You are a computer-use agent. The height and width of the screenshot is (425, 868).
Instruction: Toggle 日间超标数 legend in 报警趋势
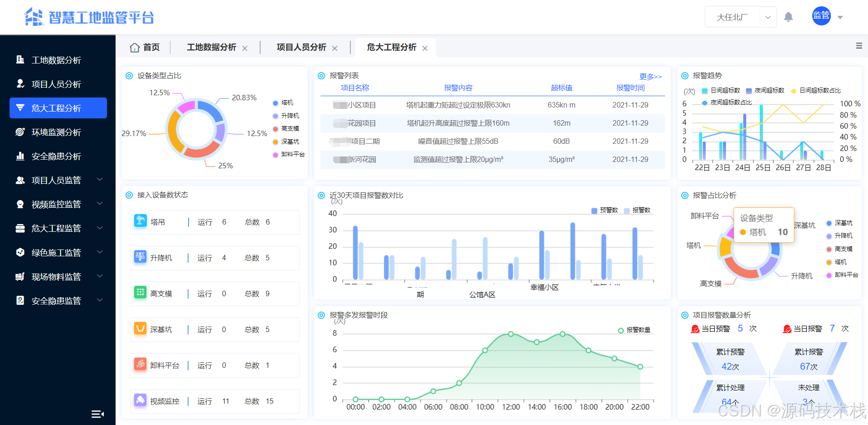click(x=721, y=90)
